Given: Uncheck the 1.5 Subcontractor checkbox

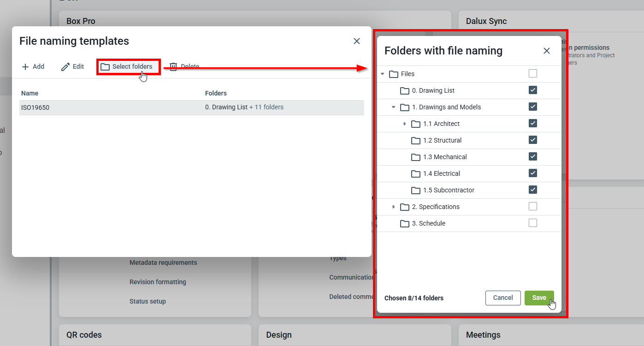Looking at the screenshot, I should pos(533,190).
